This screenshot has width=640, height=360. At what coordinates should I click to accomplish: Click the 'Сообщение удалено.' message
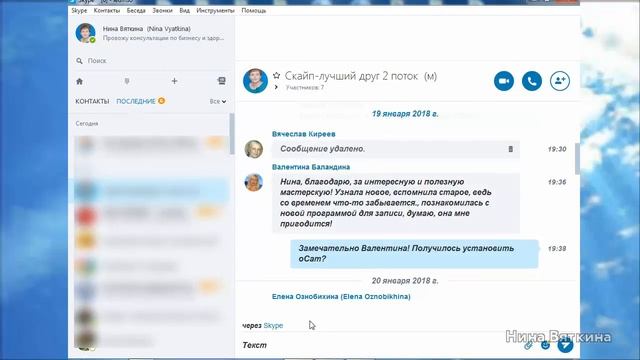coord(396,149)
